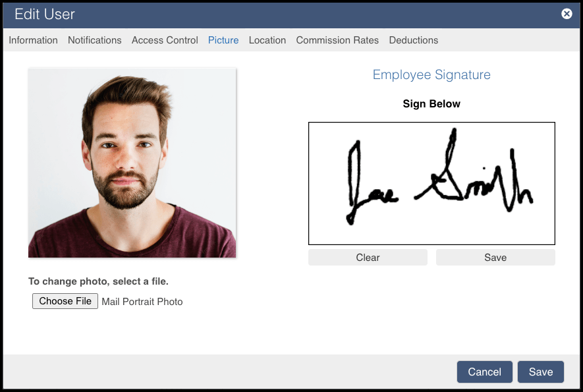Click the Mail Portrait Photo file name
This screenshot has width=583, height=392.
pyautogui.click(x=142, y=302)
